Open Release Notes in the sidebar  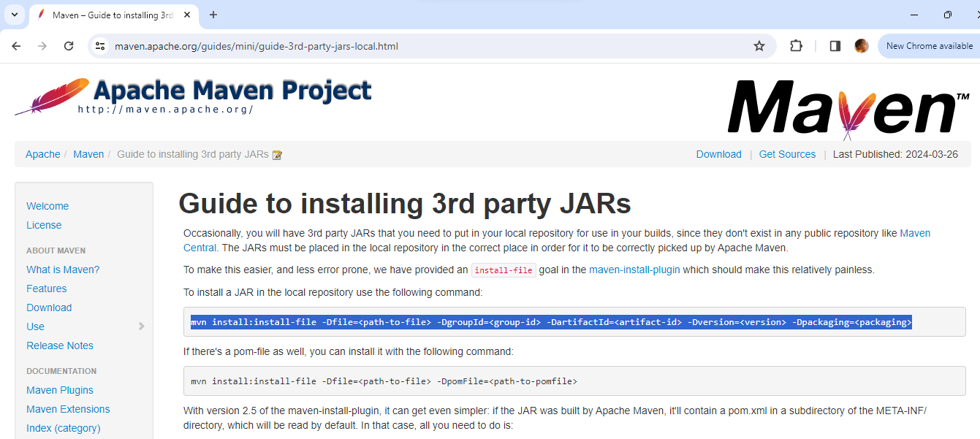click(x=60, y=346)
